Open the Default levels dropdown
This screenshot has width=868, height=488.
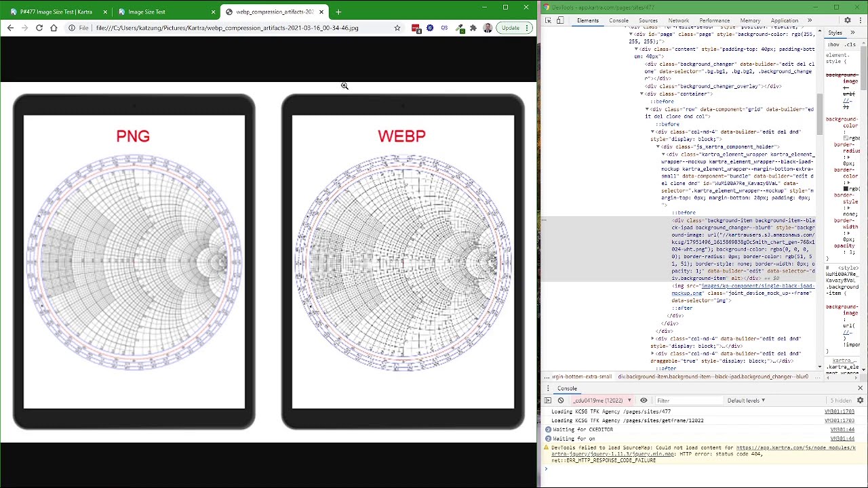pos(746,401)
